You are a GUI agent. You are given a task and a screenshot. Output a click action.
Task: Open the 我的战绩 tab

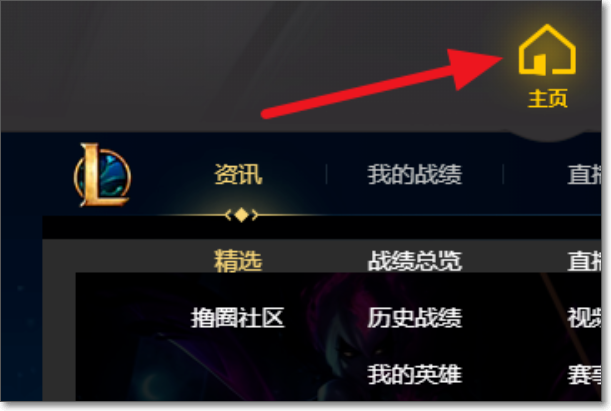point(415,174)
